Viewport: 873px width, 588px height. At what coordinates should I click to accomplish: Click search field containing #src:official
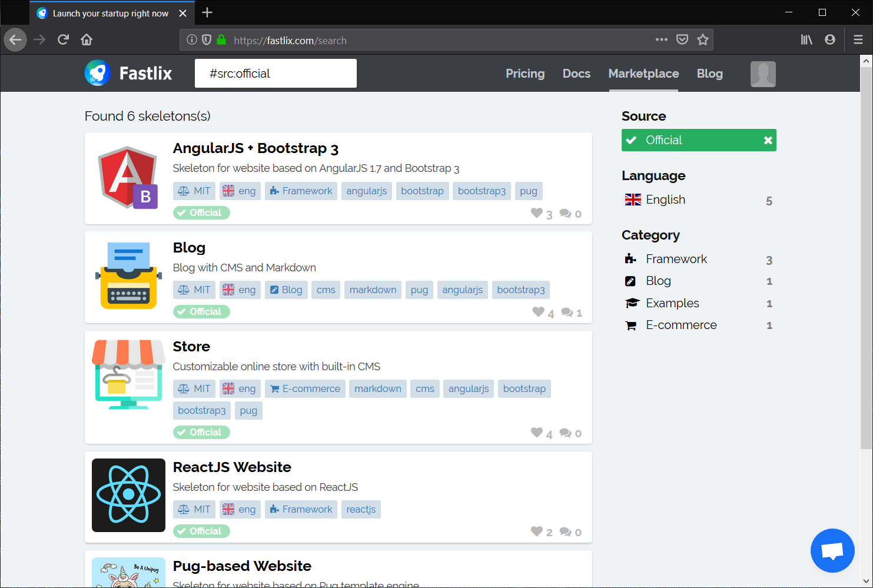tap(275, 74)
